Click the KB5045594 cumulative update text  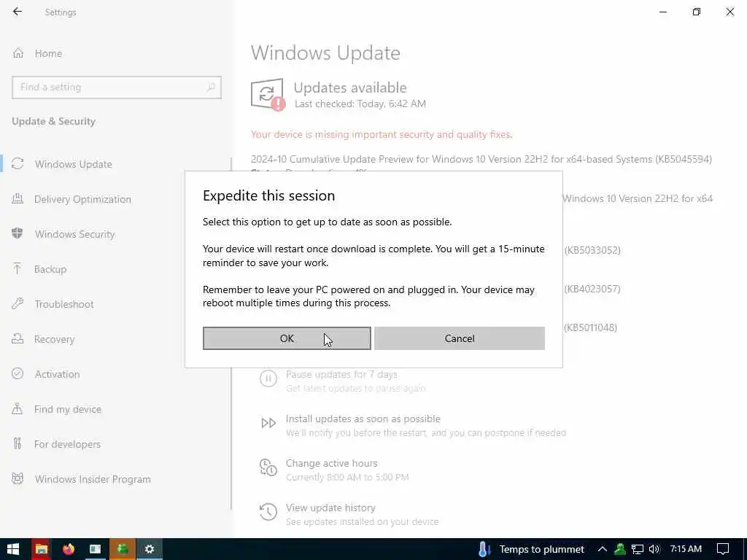pos(481,159)
